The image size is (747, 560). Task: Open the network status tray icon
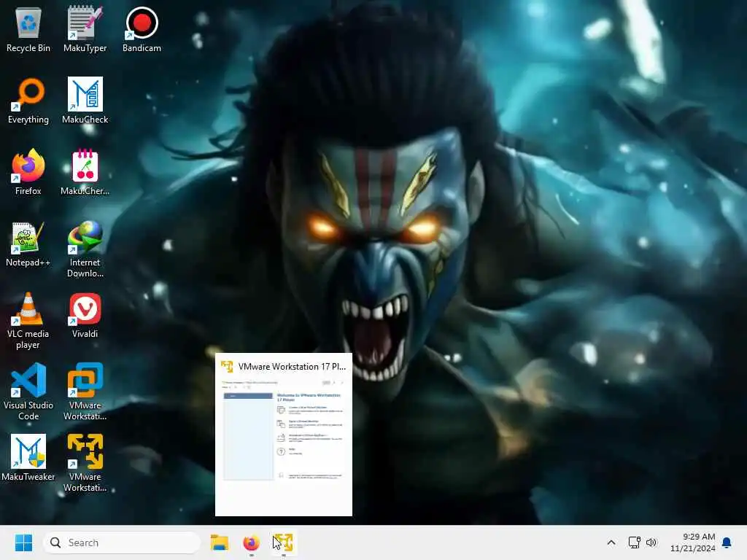[x=634, y=542]
